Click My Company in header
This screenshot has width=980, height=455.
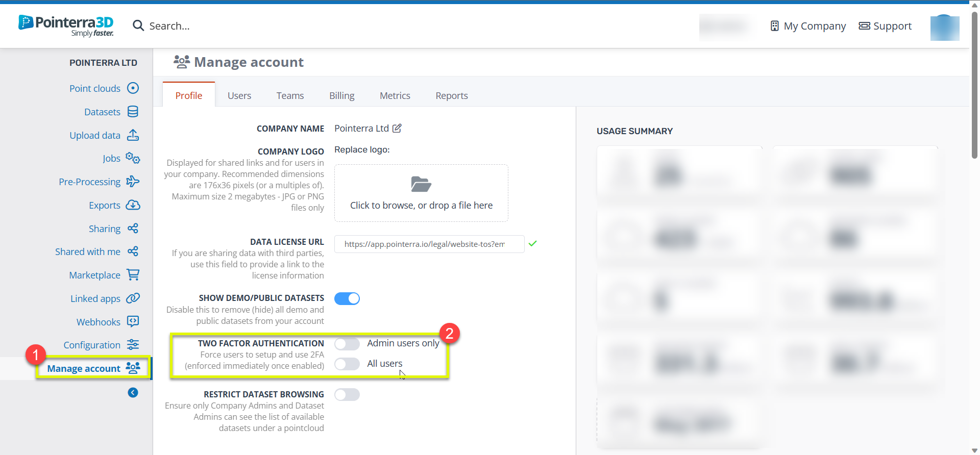click(x=815, y=26)
